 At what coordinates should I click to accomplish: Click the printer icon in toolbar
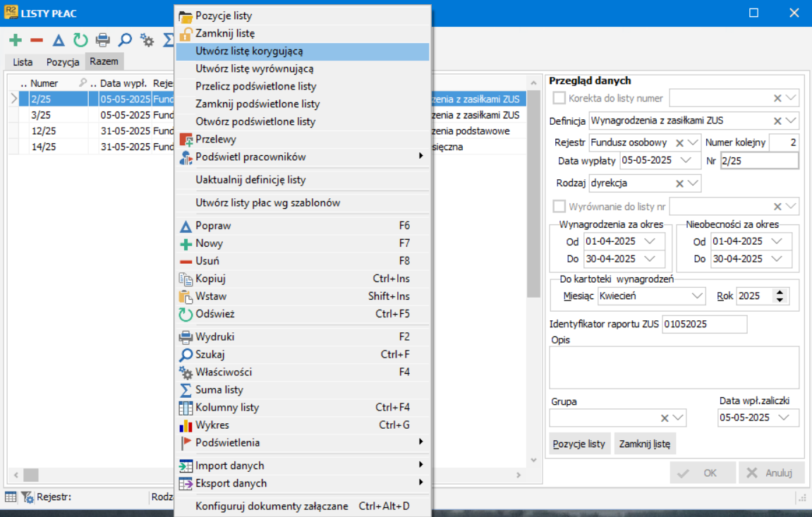[x=102, y=39]
